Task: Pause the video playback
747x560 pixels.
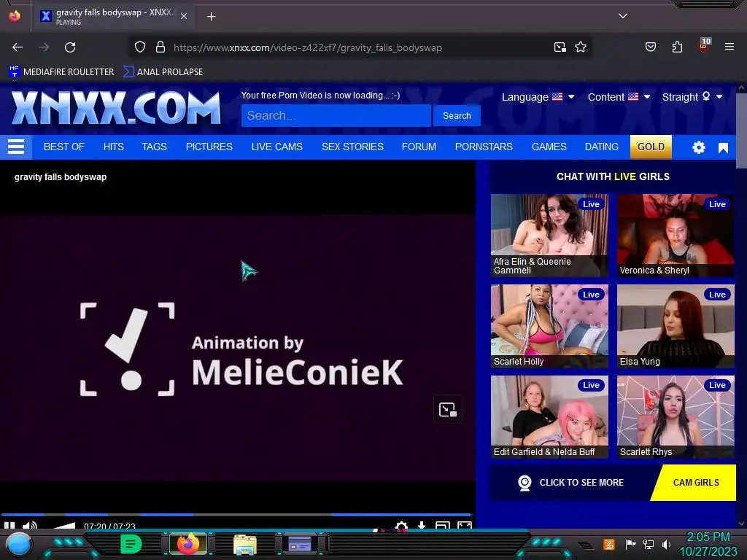Action: click(x=9, y=526)
